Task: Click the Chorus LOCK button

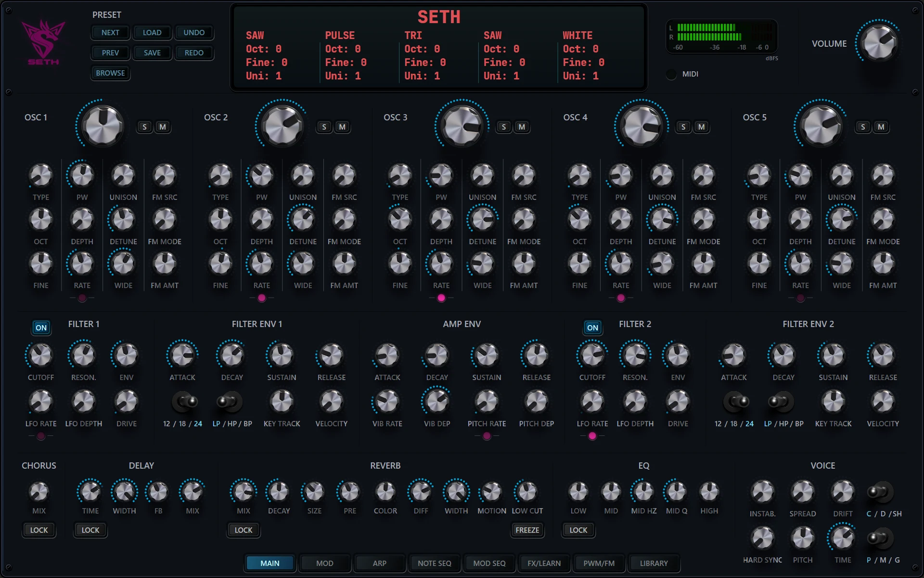Action: click(39, 530)
